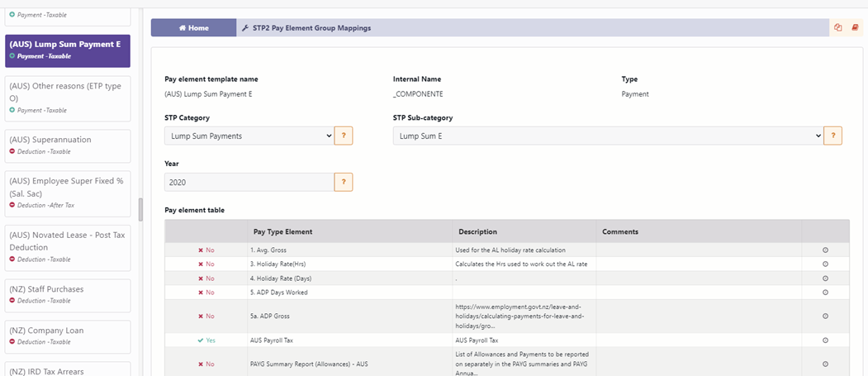This screenshot has height=376, width=868.
Task: Select (NZ) Company Loan pay element
Action: (x=68, y=336)
